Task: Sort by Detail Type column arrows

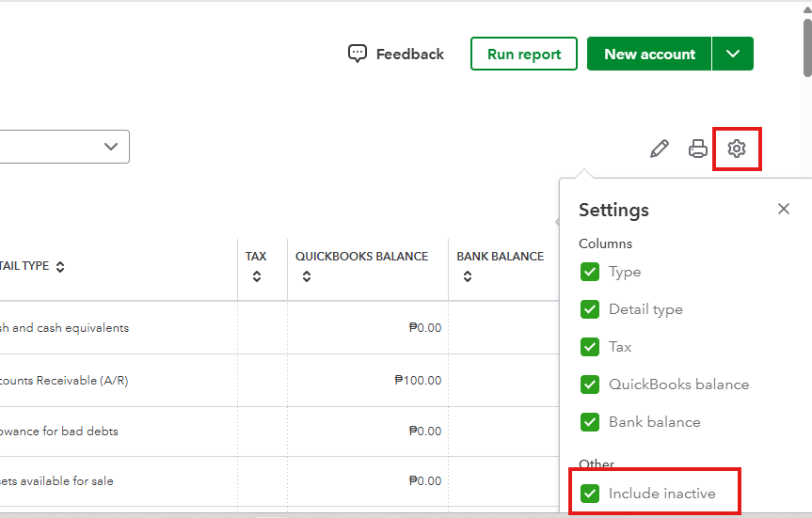Action: 60,267
